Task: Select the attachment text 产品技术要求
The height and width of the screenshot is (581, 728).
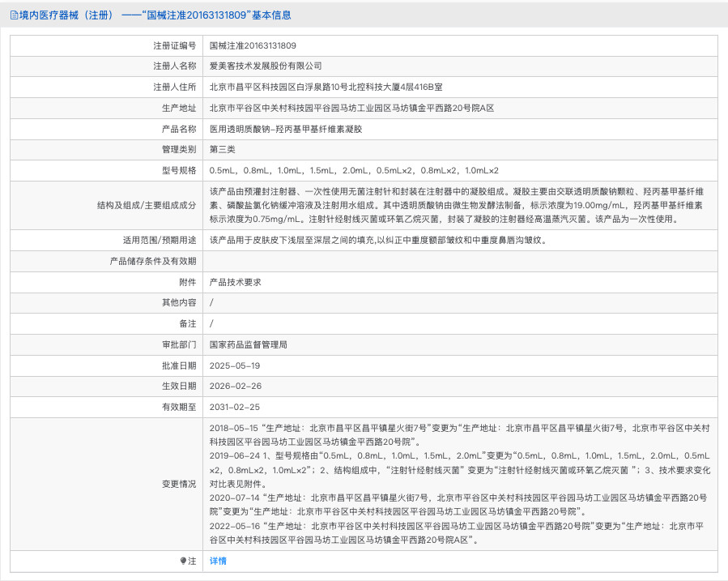Action: pos(235,282)
